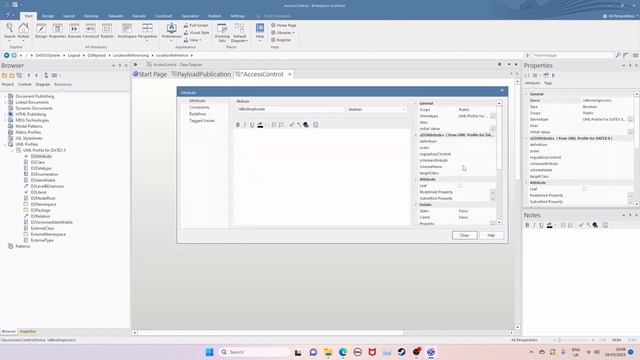Open the Start Page tab
Image resolution: width=640 pixels, height=360 pixels.
point(150,74)
